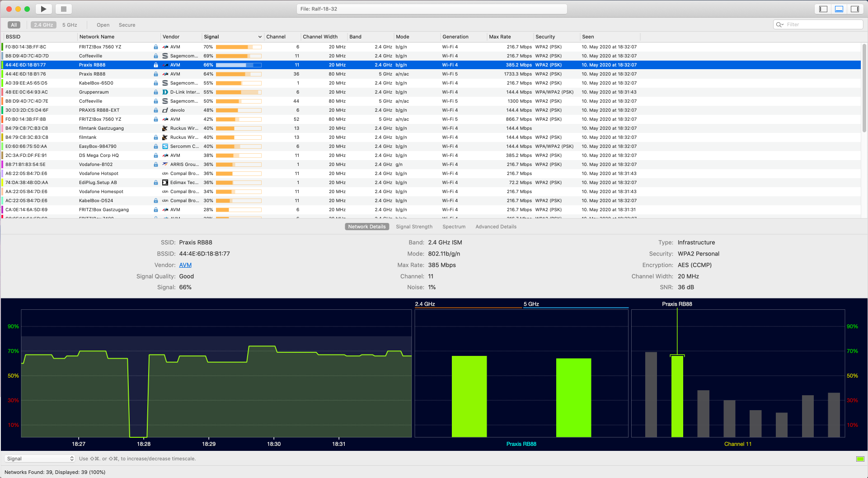Viewport: 868px width, 478px height.
Task: Sort the table by the Network Name column
Action: (x=118, y=37)
